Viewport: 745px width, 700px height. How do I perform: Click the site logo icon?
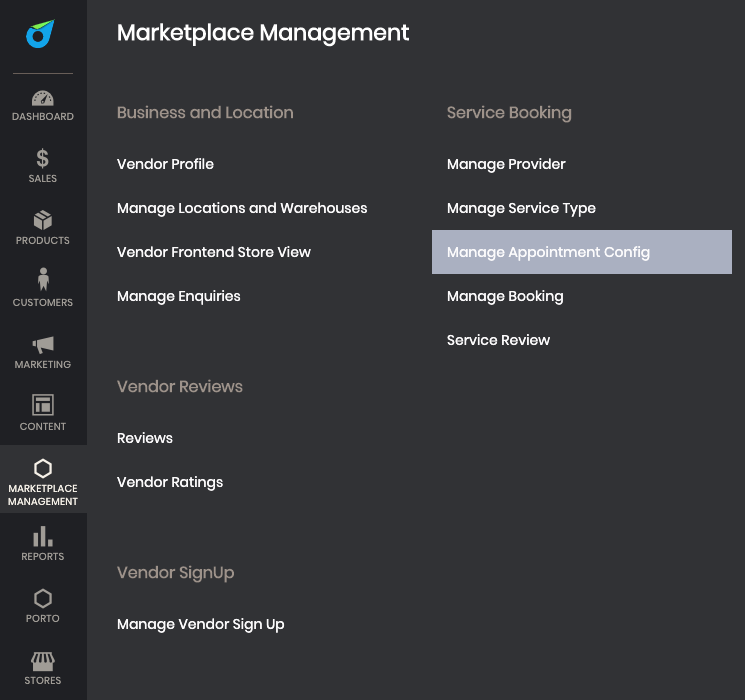(x=41, y=34)
